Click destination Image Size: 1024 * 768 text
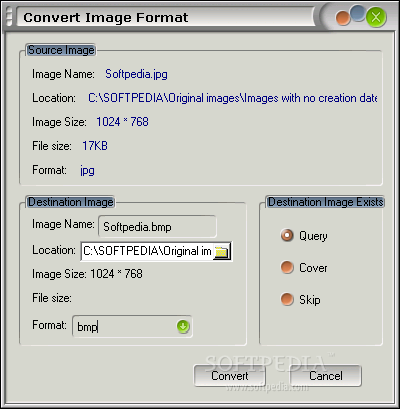Image resolution: width=400 pixels, height=409 pixels. [x=87, y=274]
